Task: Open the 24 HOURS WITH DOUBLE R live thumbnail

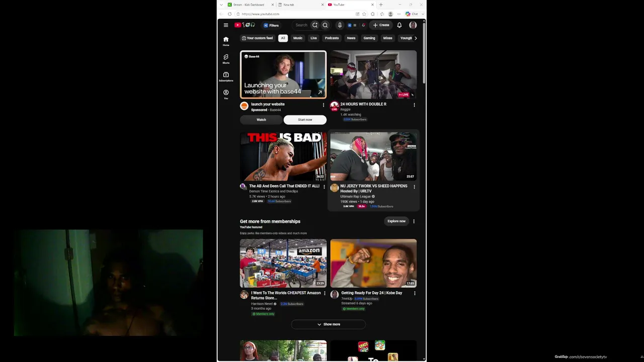Action: (373, 74)
